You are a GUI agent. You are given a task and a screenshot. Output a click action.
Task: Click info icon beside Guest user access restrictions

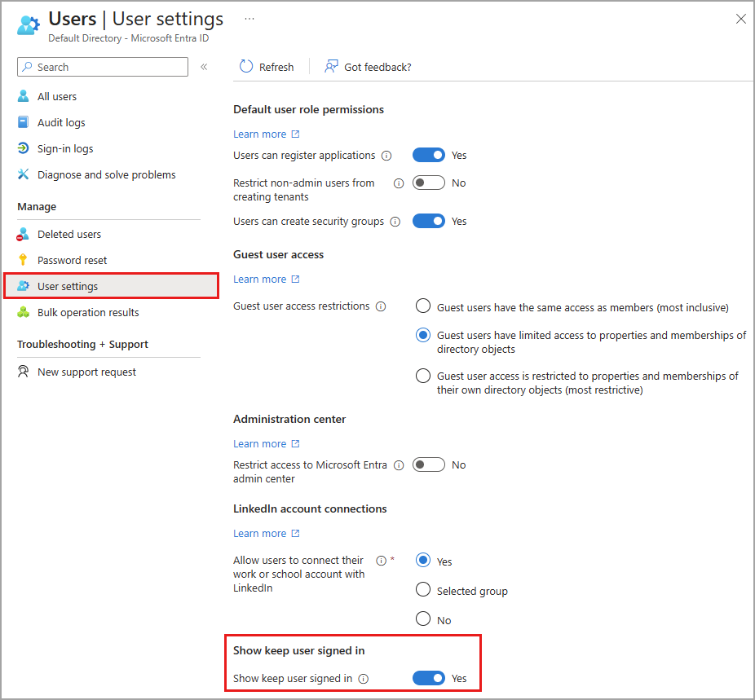pyautogui.click(x=381, y=306)
